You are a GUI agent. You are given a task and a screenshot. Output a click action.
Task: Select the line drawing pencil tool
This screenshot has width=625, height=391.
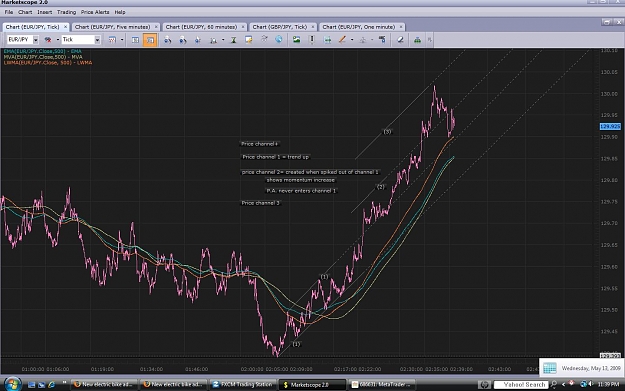tap(342, 39)
